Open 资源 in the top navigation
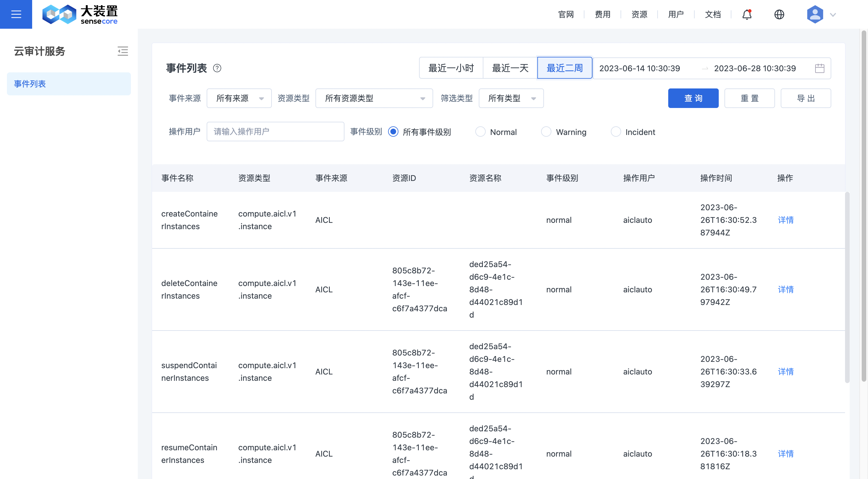 tap(639, 14)
